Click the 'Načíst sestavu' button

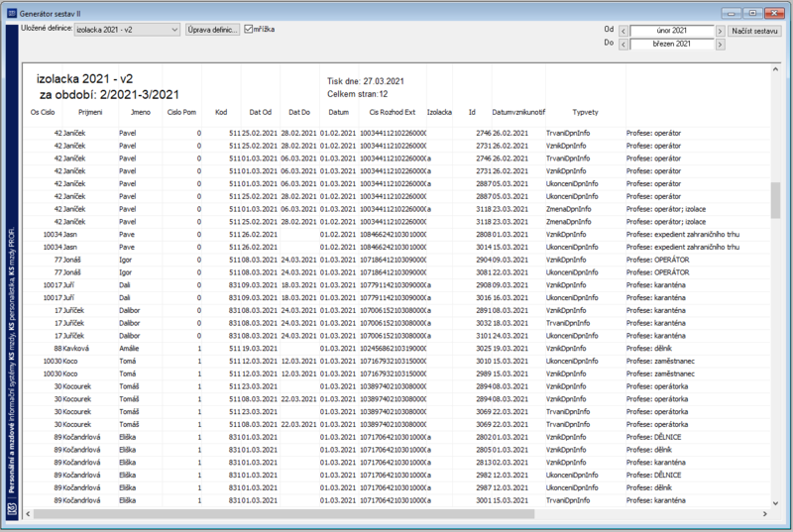click(x=754, y=31)
